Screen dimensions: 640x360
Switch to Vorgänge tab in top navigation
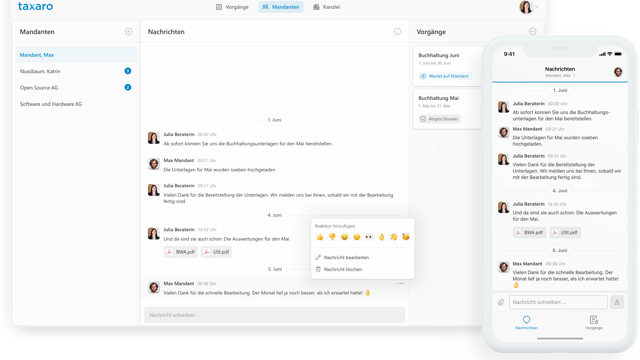pyautogui.click(x=232, y=7)
